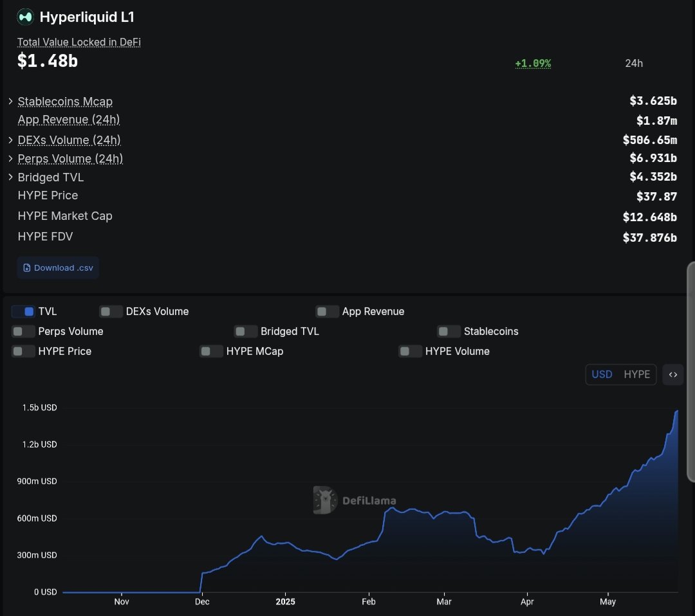Open the Total Value Locked in DeFi link
The height and width of the screenshot is (616, 695).
(x=79, y=42)
